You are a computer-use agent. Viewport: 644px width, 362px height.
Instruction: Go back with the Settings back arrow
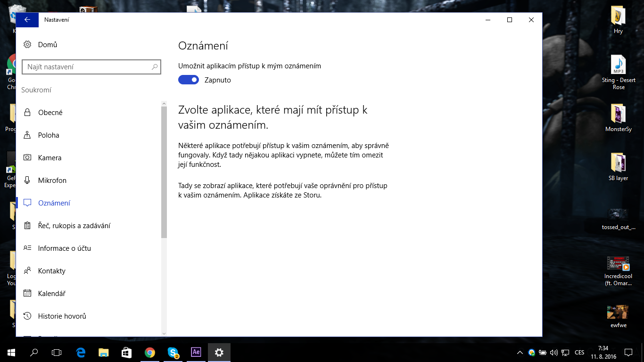(x=27, y=20)
